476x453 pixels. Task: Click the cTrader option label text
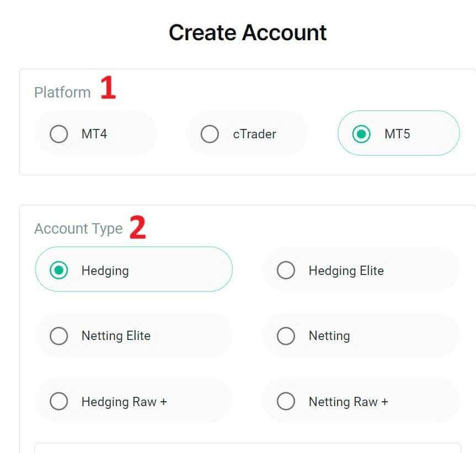tap(256, 133)
